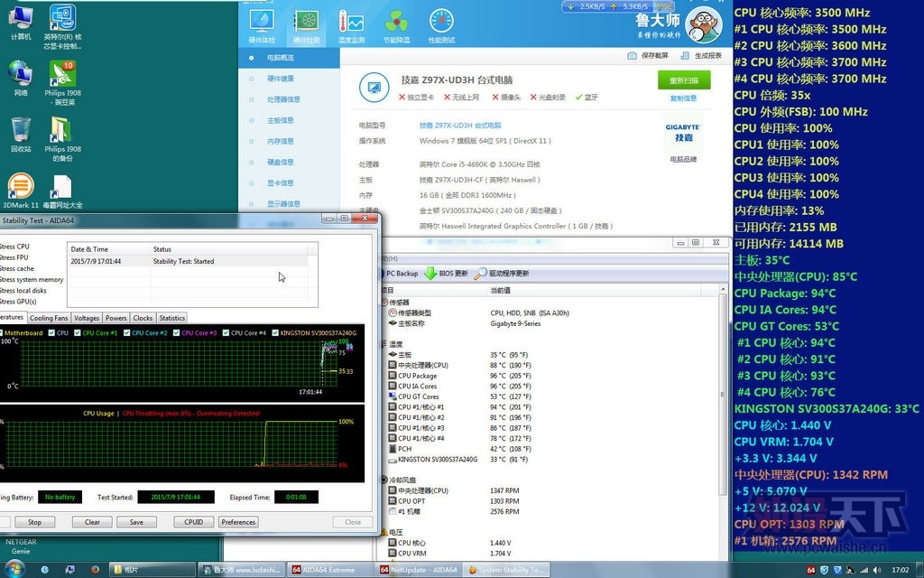This screenshot has height=578, width=924.
Task: Switch to AIDA64 Extreme in the taskbar
Action: coord(328,570)
